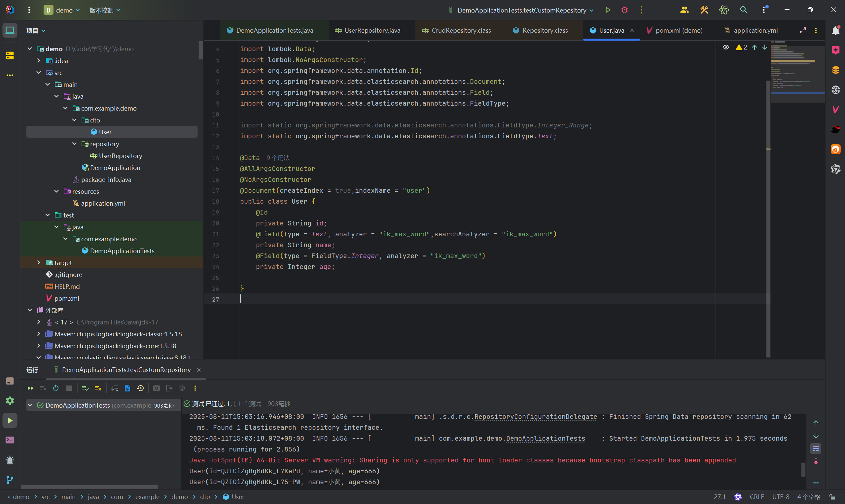Viewport: 845px width, 504px height.
Task: Toggle show ignored tests filter
Action: coord(98,388)
